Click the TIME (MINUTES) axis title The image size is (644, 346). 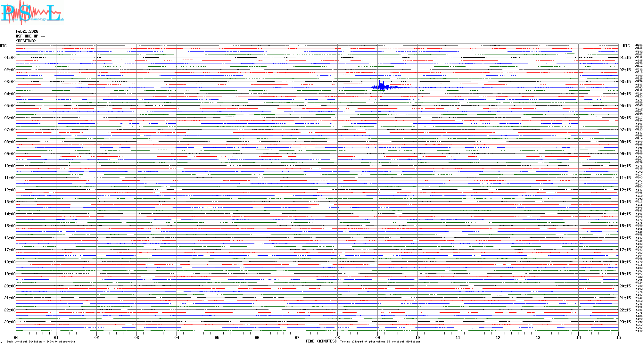point(321,341)
